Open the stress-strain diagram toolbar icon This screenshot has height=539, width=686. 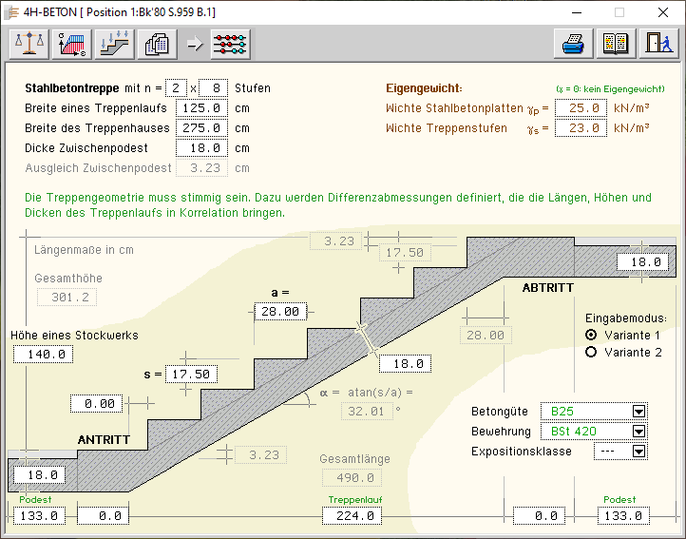(x=71, y=44)
